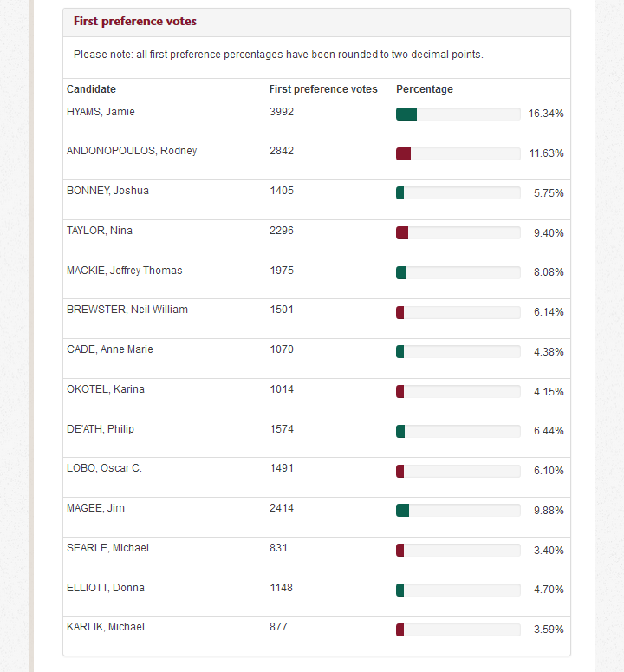This screenshot has width=624, height=672.
Task: Click MACKIE, Jeffrey Thomas row name
Action: [x=125, y=271]
